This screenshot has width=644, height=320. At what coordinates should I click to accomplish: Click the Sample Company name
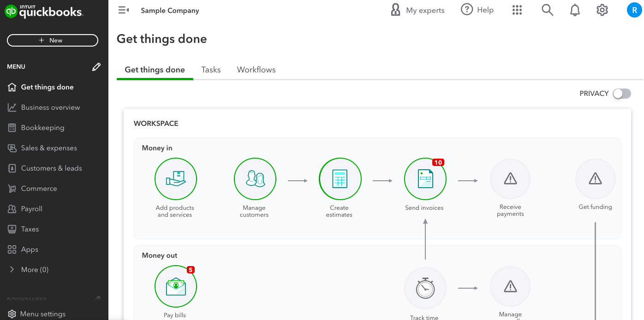tap(170, 11)
